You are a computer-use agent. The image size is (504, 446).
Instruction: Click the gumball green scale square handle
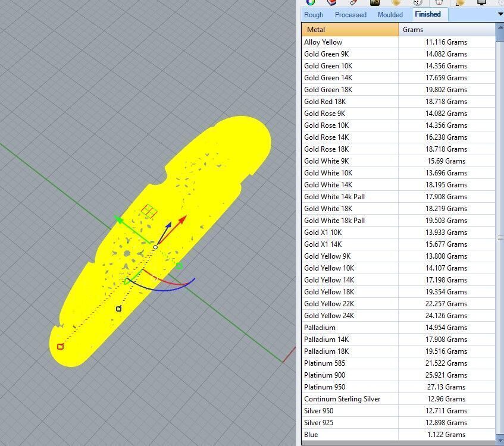pyautogui.click(x=179, y=265)
